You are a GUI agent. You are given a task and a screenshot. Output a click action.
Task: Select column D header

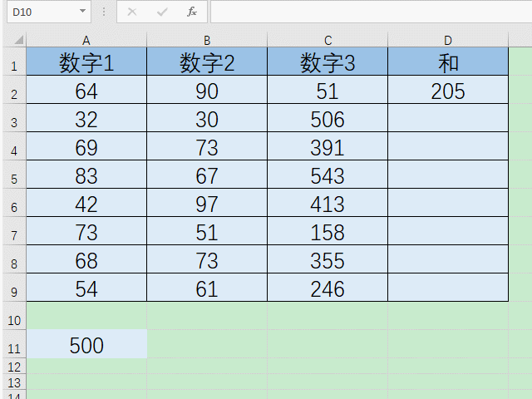click(x=448, y=40)
